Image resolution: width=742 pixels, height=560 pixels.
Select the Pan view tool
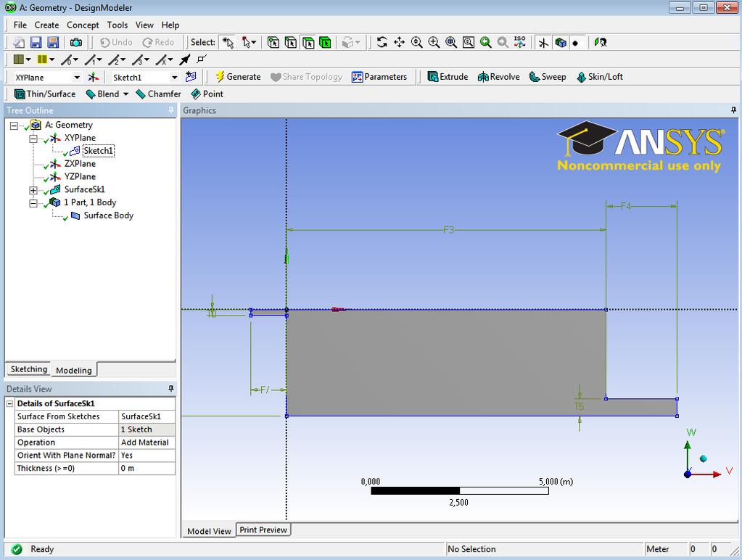pyautogui.click(x=400, y=43)
